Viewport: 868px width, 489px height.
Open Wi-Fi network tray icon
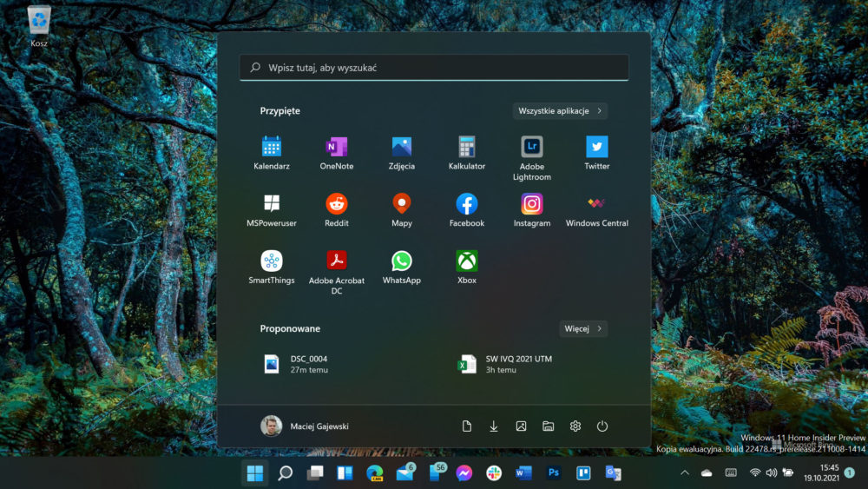pos(754,473)
